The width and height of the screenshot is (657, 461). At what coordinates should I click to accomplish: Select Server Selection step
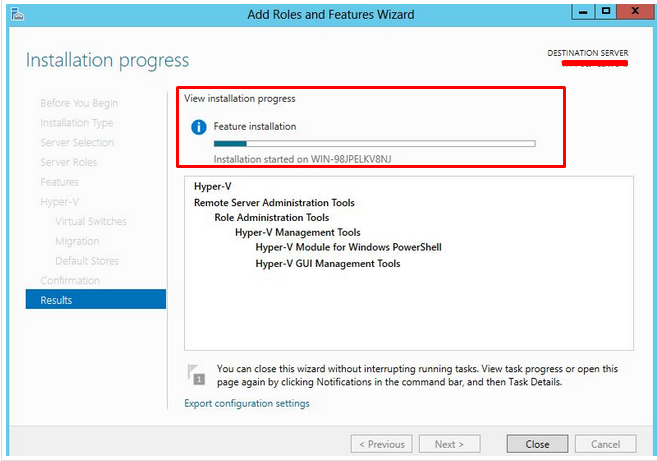pyautogui.click(x=77, y=142)
